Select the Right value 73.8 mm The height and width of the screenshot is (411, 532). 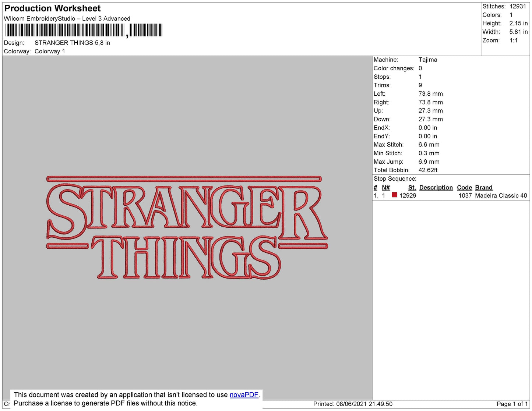click(x=431, y=102)
